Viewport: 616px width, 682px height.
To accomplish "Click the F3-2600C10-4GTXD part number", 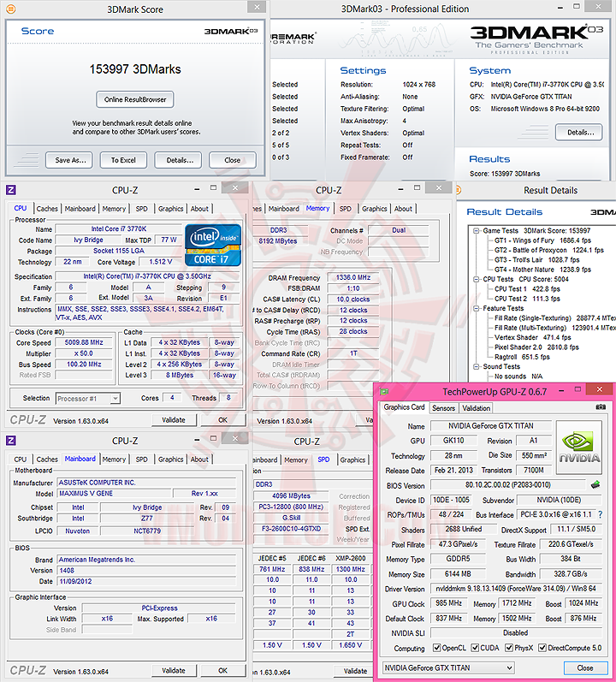I will click(x=291, y=529).
